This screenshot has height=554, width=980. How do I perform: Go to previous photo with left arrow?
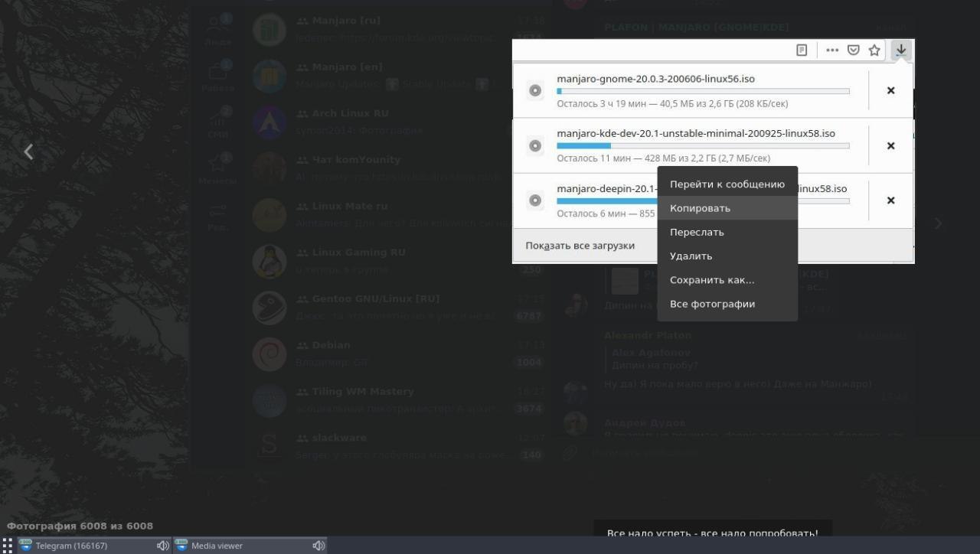pyautogui.click(x=28, y=152)
